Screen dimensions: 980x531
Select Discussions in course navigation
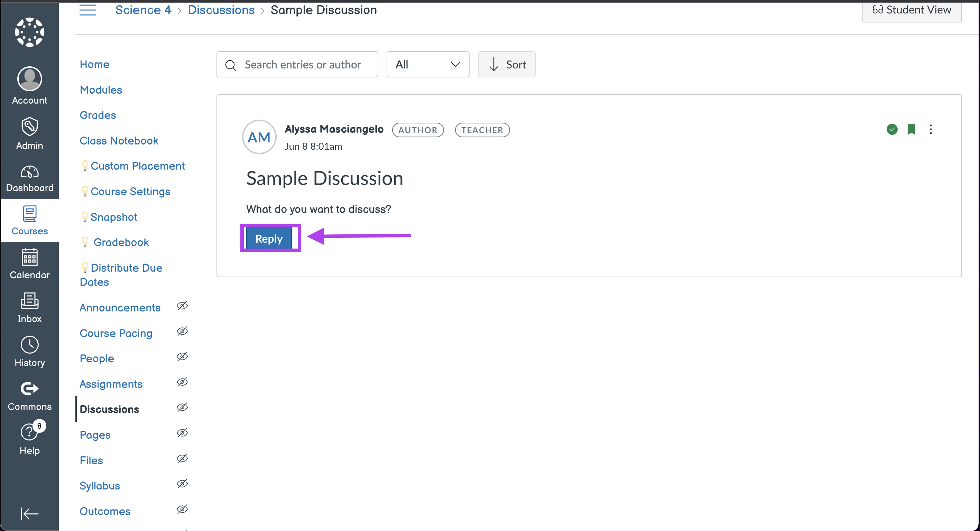[109, 409]
